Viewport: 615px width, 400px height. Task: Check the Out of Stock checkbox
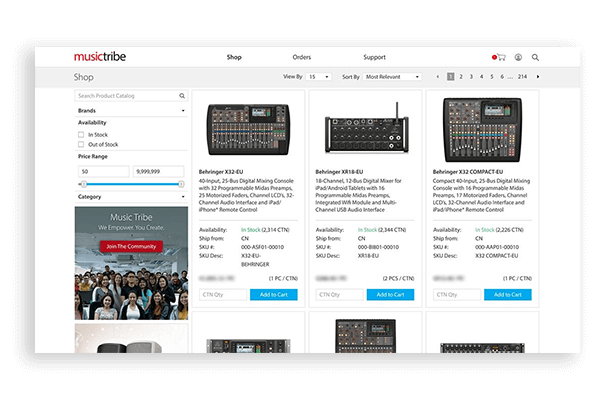coord(81,144)
